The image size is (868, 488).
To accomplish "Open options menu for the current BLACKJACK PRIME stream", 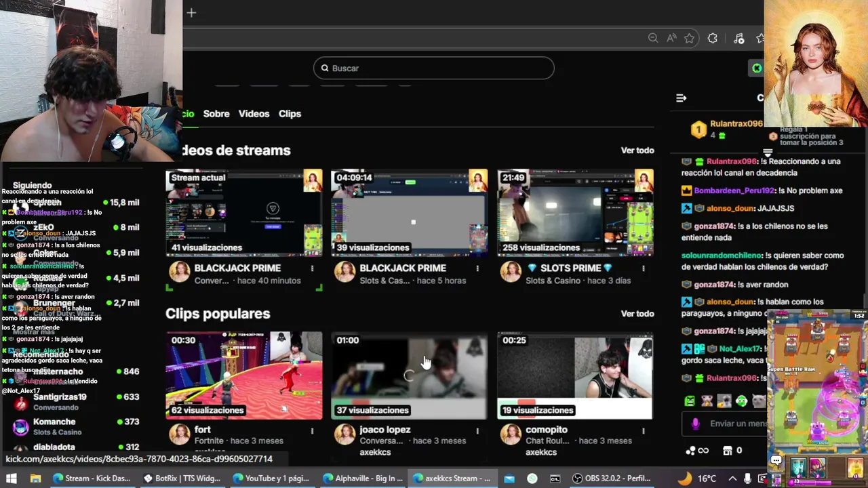I will (313, 268).
